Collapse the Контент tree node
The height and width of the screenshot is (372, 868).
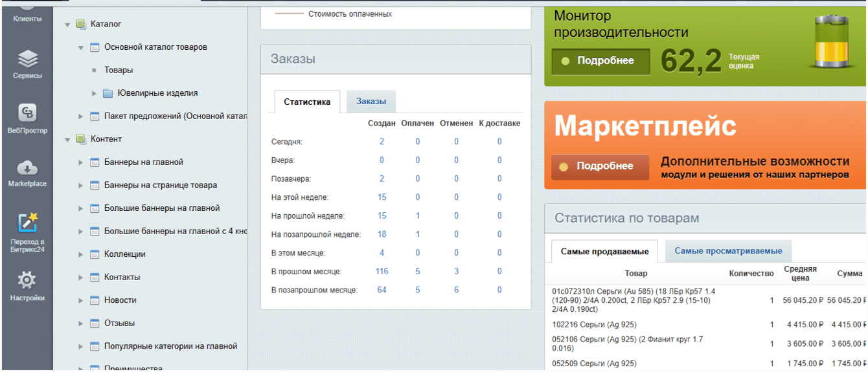(x=67, y=140)
